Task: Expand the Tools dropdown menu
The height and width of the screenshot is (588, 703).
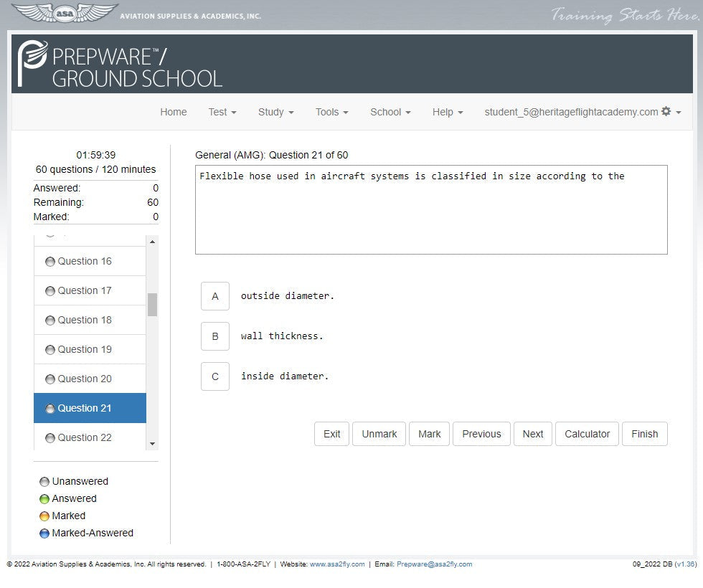Action: pos(331,112)
